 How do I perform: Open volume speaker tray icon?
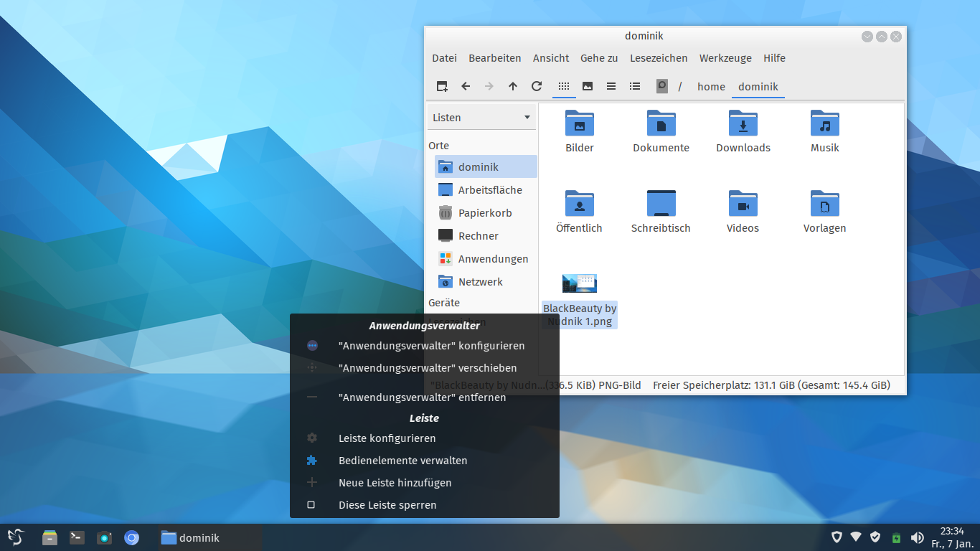click(917, 537)
